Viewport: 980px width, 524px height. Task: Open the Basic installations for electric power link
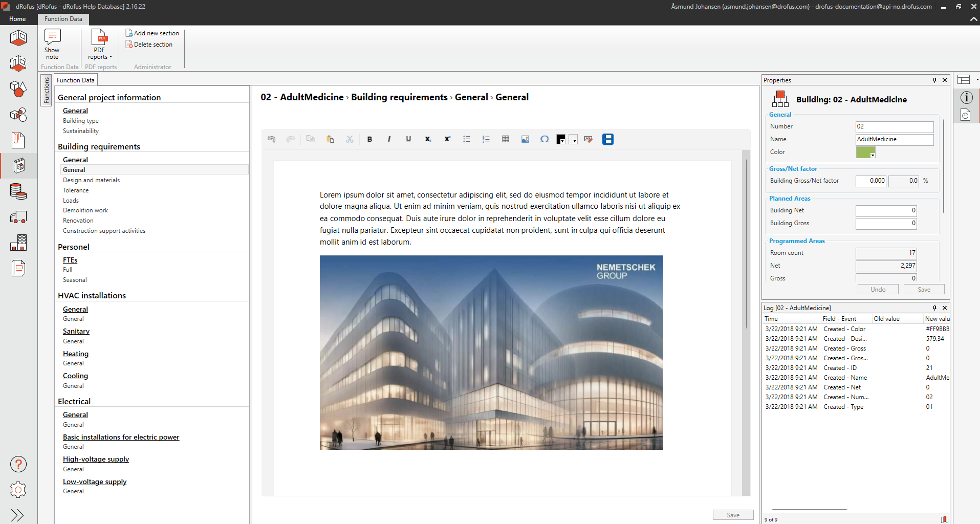121,437
